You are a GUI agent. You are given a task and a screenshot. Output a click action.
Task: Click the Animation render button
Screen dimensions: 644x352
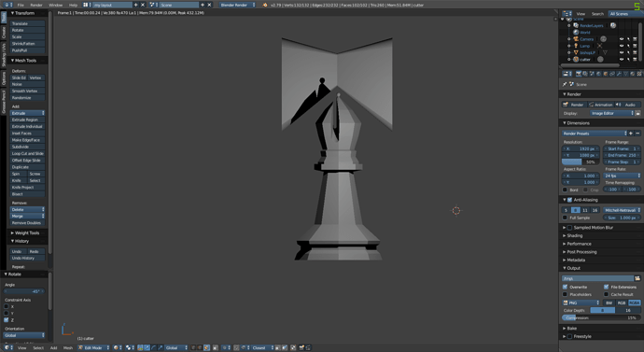coord(600,105)
